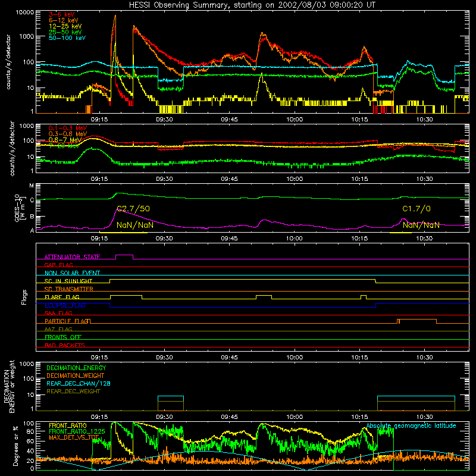Select the red 3-6 keV legend label
This screenshot has height=476, width=476.
[x=61, y=14]
